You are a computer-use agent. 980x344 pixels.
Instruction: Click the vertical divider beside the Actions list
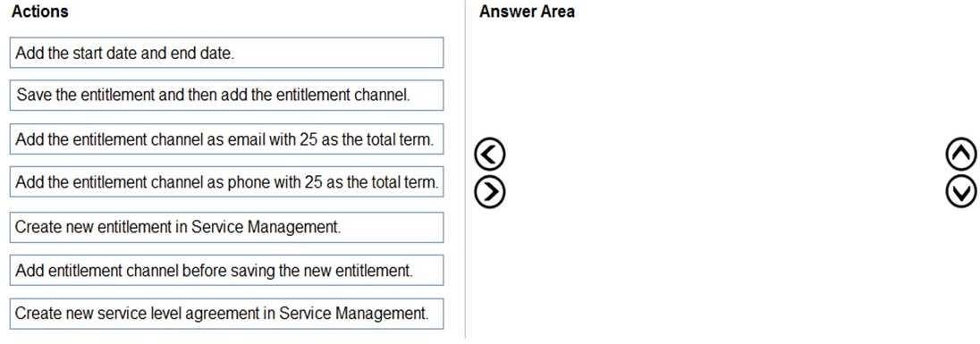coord(465,170)
